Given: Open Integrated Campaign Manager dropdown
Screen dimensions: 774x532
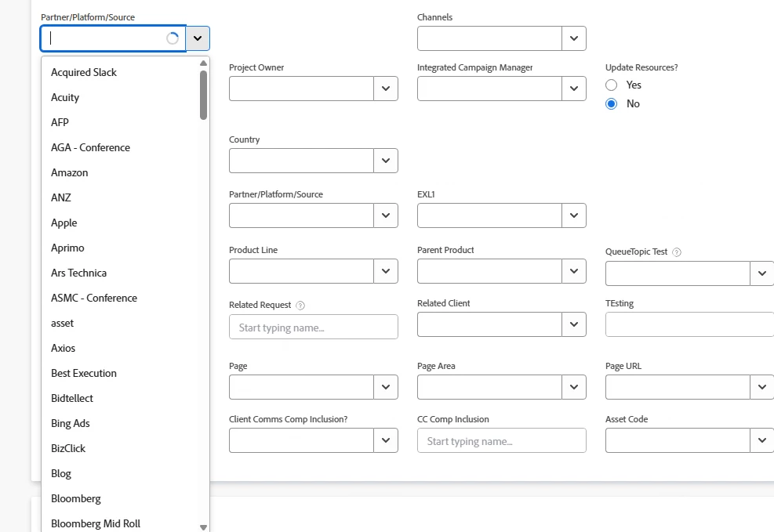Looking at the screenshot, I should 573,89.
